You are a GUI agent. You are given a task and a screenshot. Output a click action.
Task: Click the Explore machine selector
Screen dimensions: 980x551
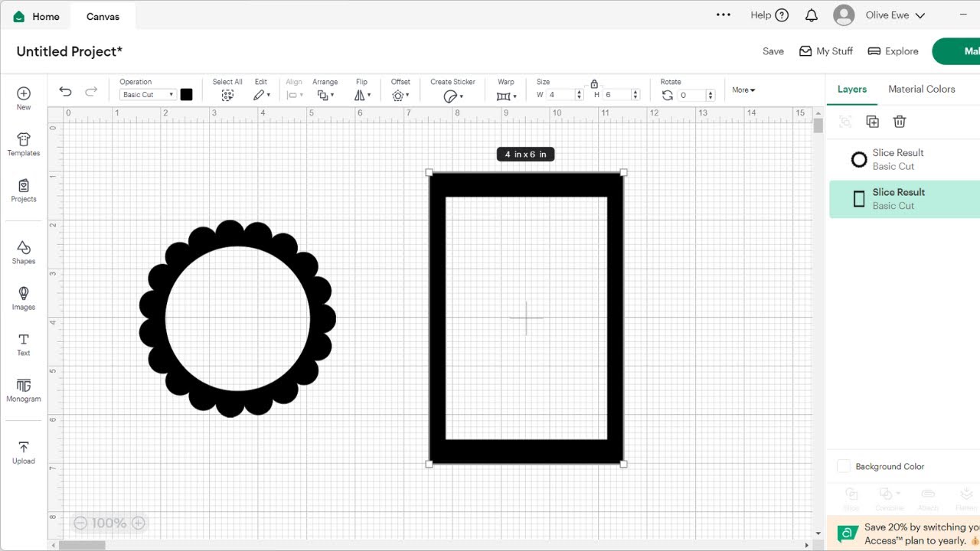[893, 51]
